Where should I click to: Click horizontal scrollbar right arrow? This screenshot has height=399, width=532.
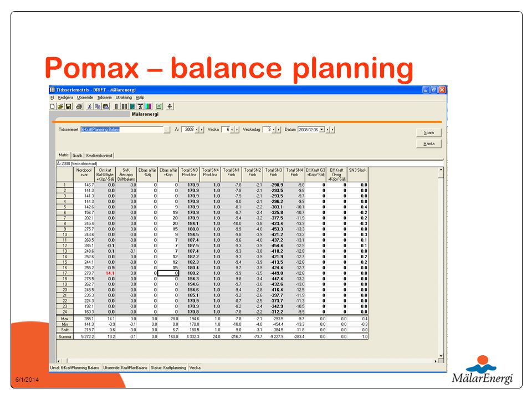[x=436, y=361]
